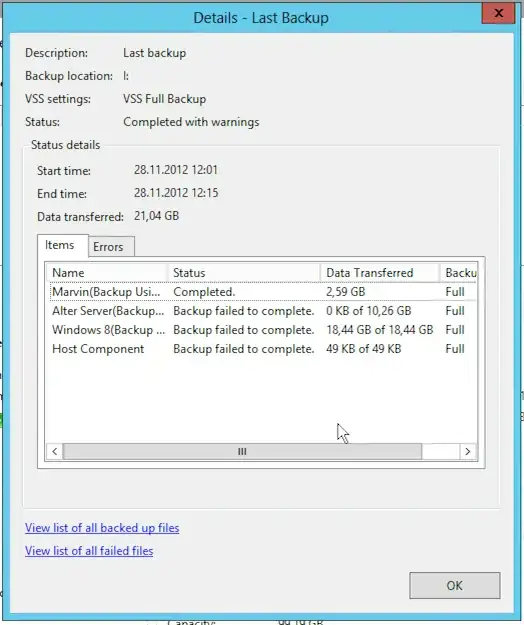
Task: Click the 21,04 GB data transferred value
Action: (x=156, y=216)
